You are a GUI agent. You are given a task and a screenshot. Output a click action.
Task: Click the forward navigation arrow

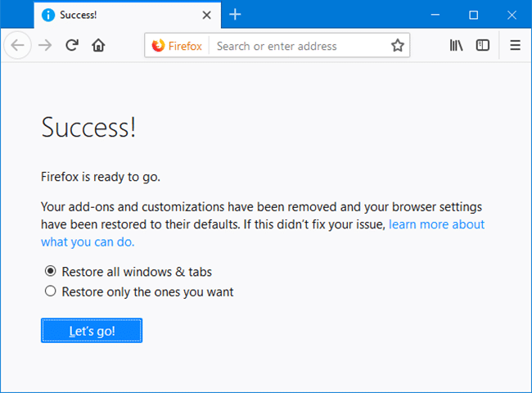coord(45,45)
